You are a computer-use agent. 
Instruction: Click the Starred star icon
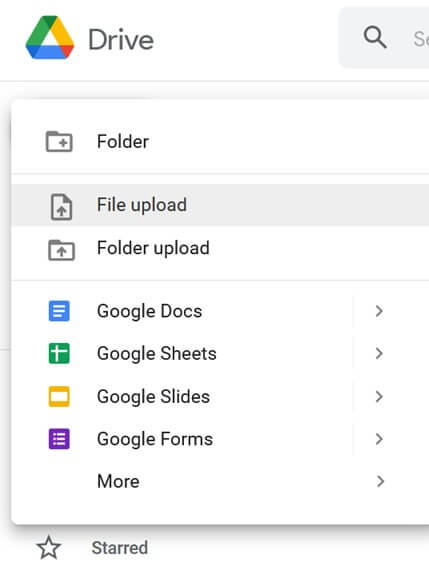click(49, 548)
